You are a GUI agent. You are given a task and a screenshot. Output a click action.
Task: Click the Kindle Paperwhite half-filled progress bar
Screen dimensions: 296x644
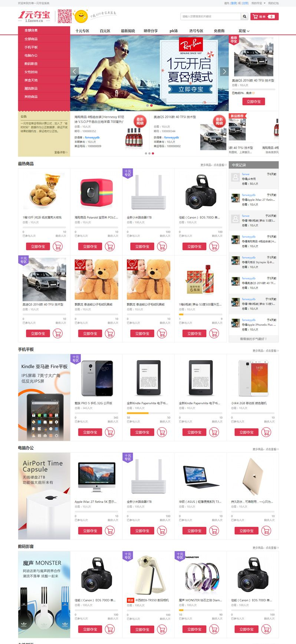tap(148, 413)
